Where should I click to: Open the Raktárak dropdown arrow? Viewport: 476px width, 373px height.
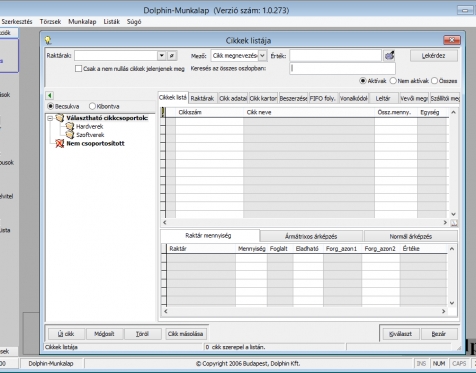click(x=162, y=56)
